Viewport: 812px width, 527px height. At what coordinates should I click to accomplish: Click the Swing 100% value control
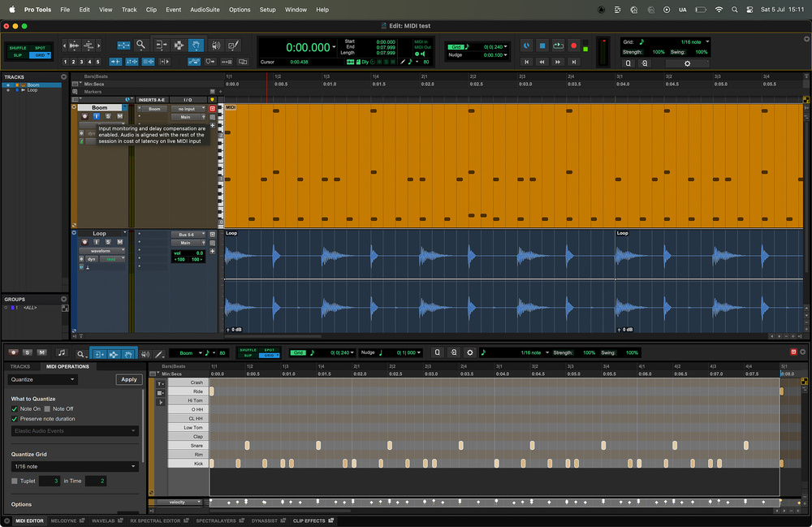[700, 51]
